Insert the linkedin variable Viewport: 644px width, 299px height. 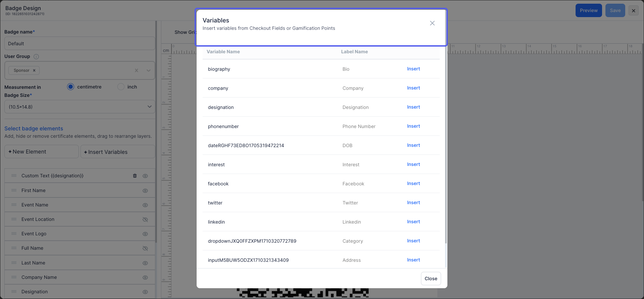pyautogui.click(x=413, y=222)
